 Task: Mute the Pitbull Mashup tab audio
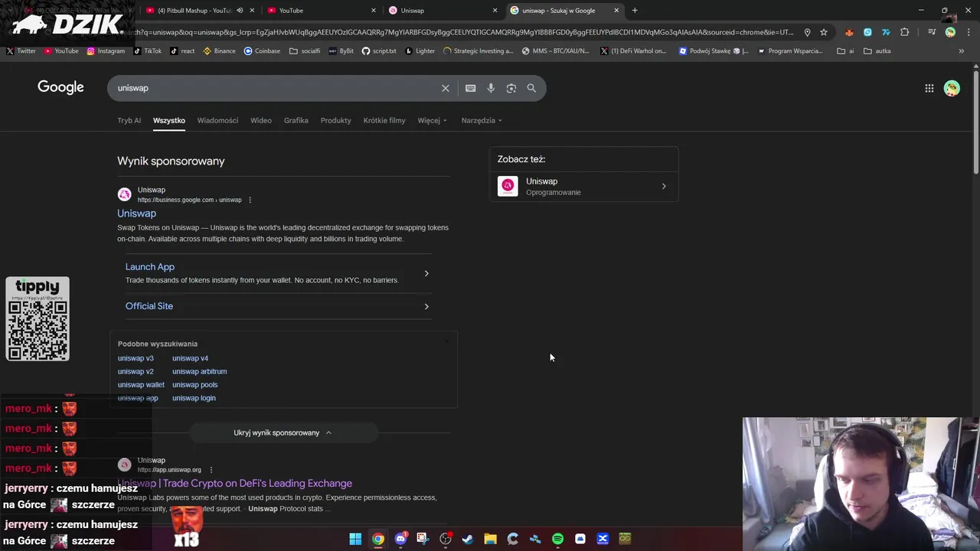(x=240, y=11)
